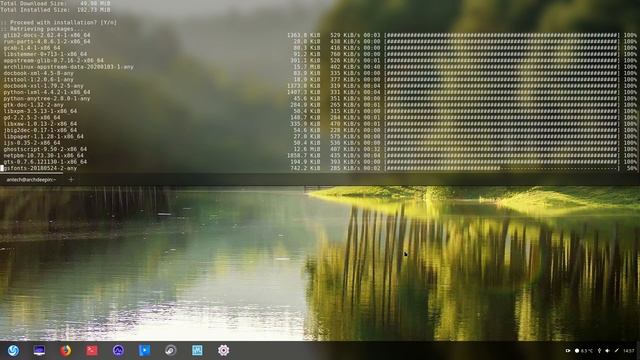The height and width of the screenshot is (360, 640).
Task: Open the blue media player dock icon
Action: (144, 350)
